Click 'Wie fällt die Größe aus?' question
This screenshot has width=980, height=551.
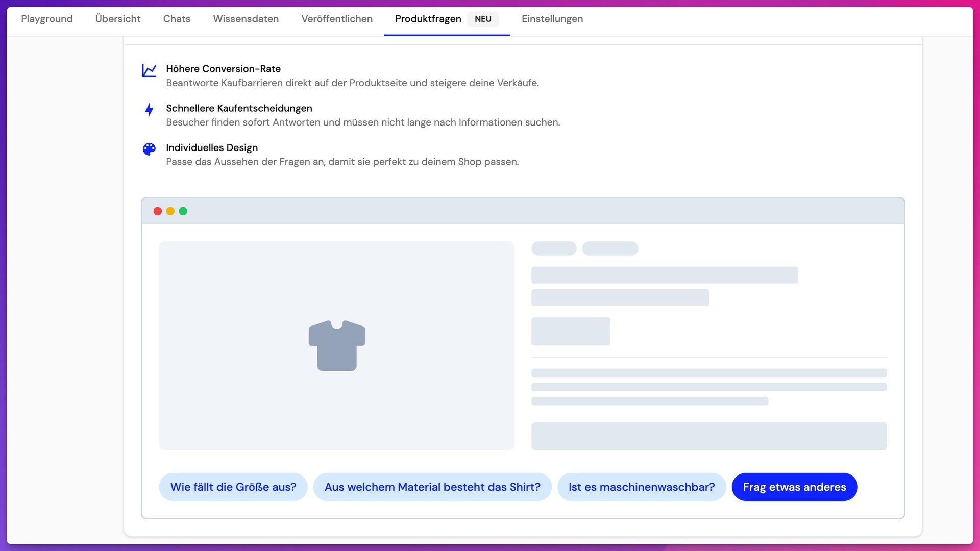click(x=233, y=487)
